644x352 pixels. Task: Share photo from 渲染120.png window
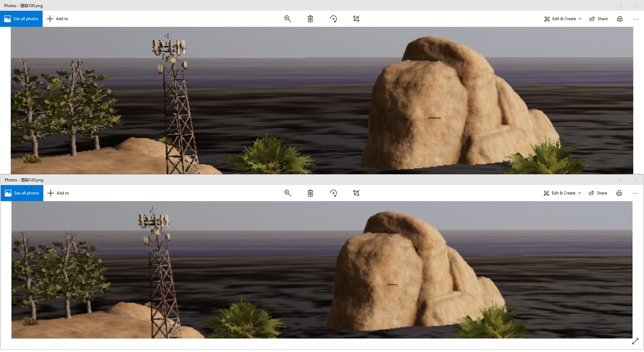point(598,193)
